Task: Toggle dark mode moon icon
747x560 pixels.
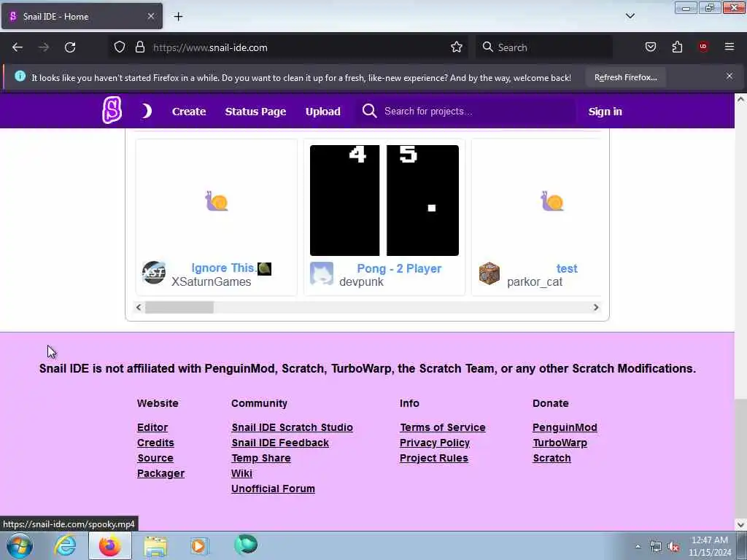Action: click(147, 111)
